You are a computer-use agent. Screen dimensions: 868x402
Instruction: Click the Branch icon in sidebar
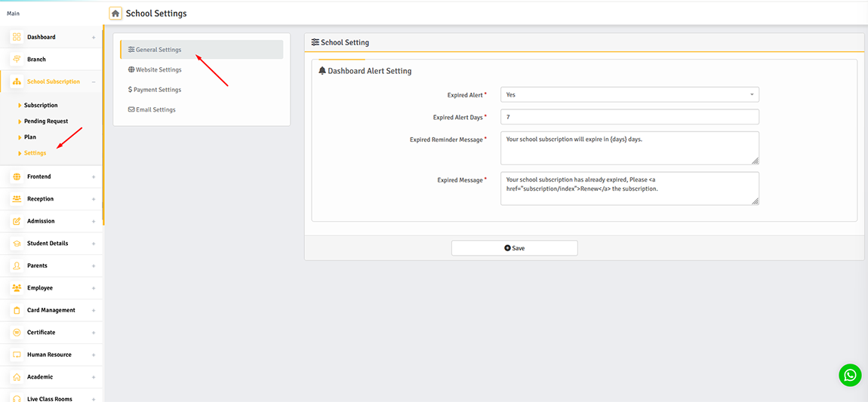17,60
